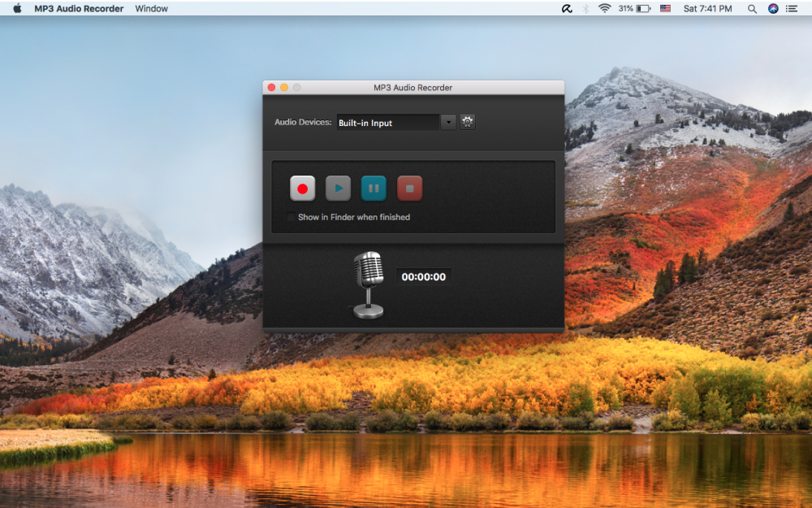The image size is (812, 508).
Task: Expand the Audio Devices dropdown arrow
Action: click(447, 122)
